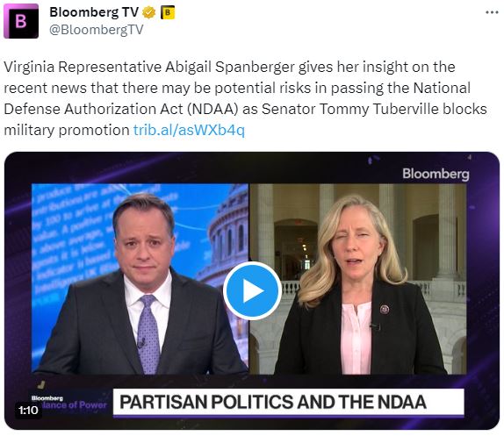This screenshot has height=436, width=504.
Task: Click the Balance of Power show logo
Action: click(x=69, y=403)
